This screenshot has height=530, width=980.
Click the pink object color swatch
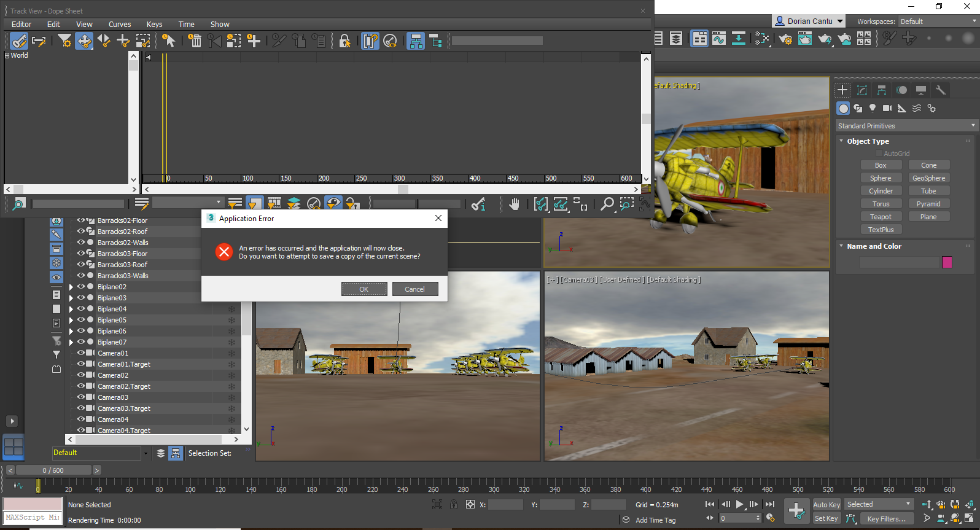click(947, 262)
